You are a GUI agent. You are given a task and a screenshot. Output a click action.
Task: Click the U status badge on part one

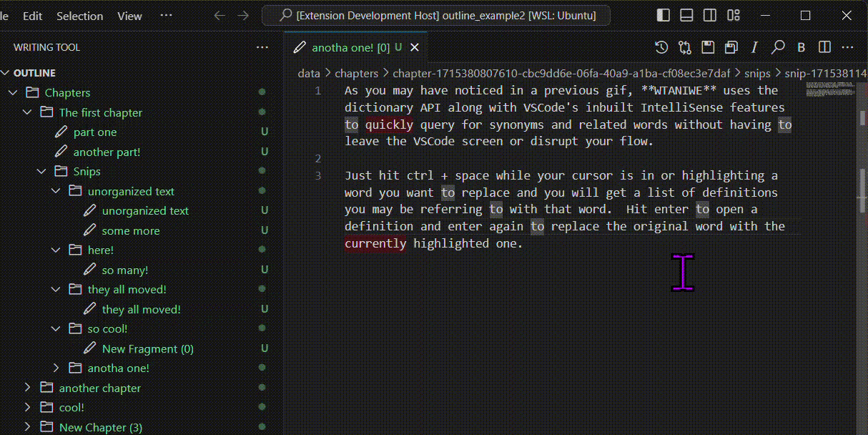(265, 132)
